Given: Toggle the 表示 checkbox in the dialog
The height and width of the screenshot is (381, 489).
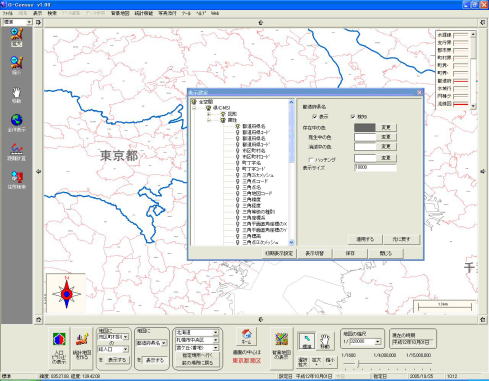Looking at the screenshot, I should click(x=314, y=116).
